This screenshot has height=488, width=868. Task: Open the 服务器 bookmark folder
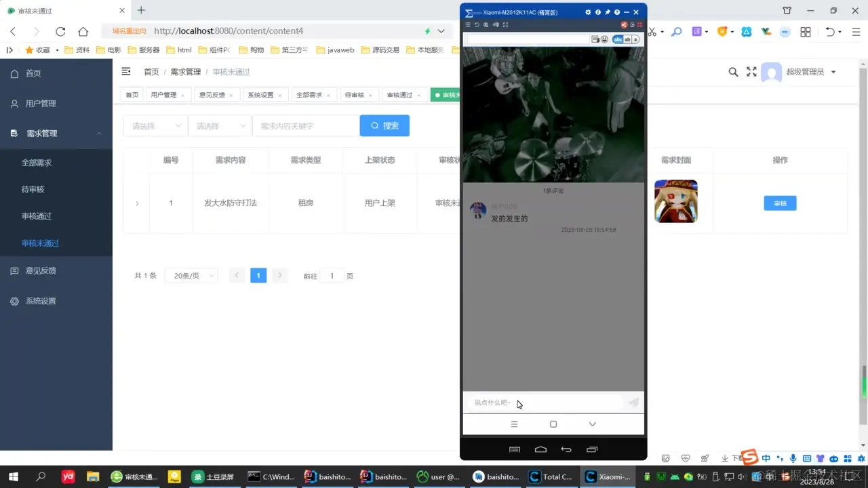[144, 50]
